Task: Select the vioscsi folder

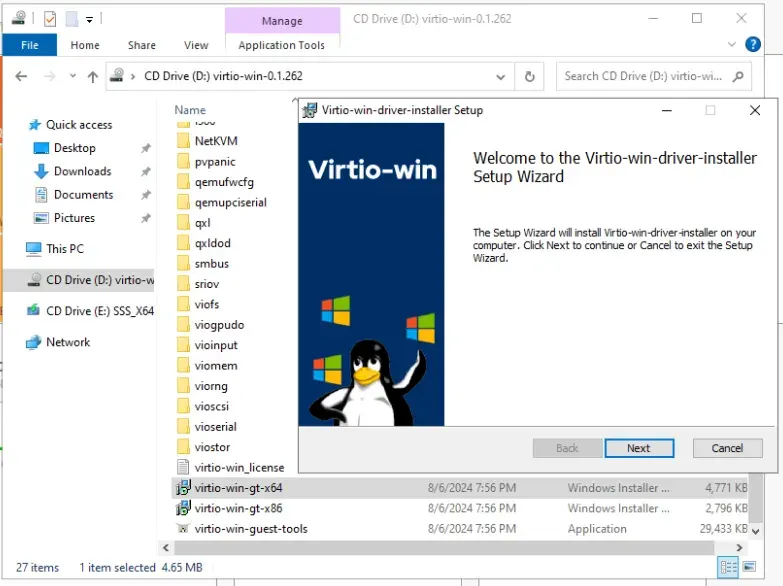Action: point(212,406)
